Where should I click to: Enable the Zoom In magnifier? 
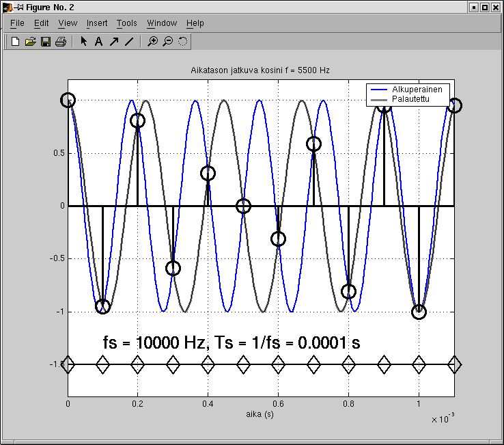point(152,42)
